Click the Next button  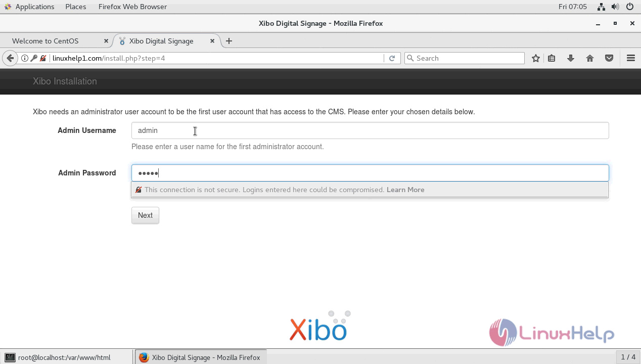[x=145, y=215]
